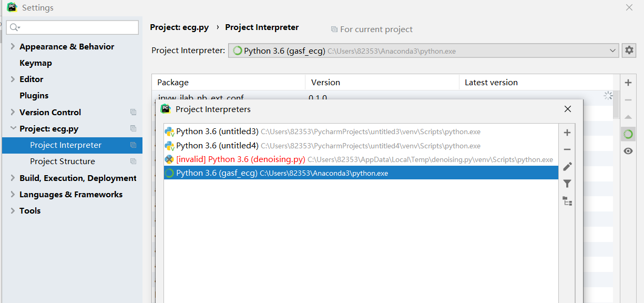
Task: Open the Project Interpreter dropdown list
Action: (613, 50)
